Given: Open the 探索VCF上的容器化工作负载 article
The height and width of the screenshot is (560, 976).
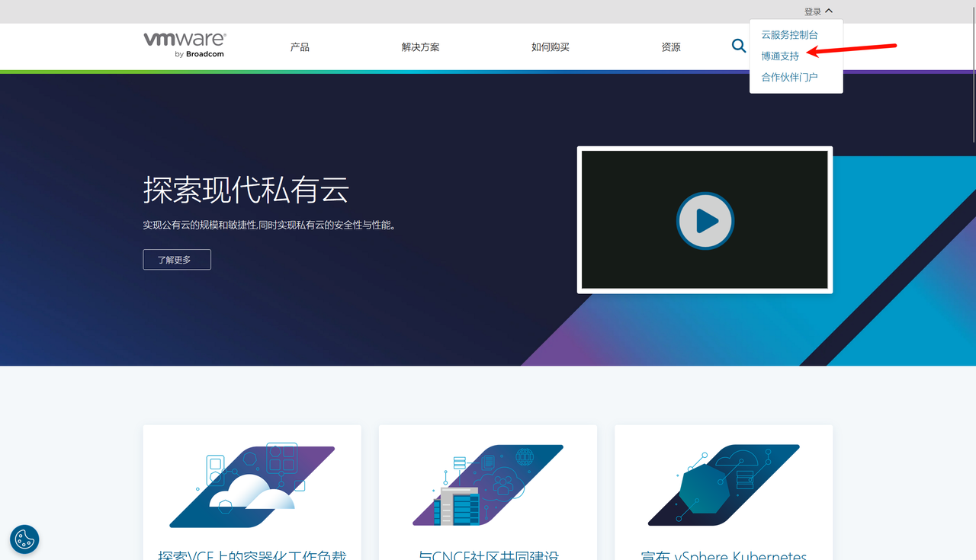Looking at the screenshot, I should [252, 555].
